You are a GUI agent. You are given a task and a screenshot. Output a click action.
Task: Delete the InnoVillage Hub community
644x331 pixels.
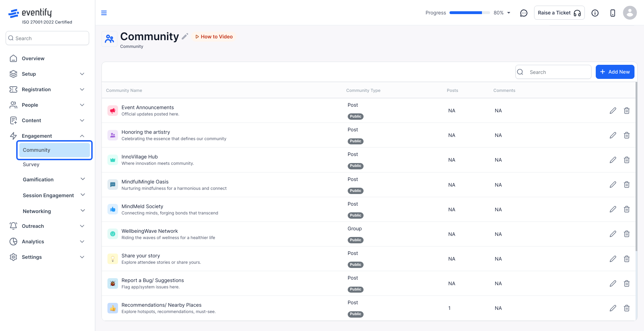pyautogui.click(x=627, y=160)
